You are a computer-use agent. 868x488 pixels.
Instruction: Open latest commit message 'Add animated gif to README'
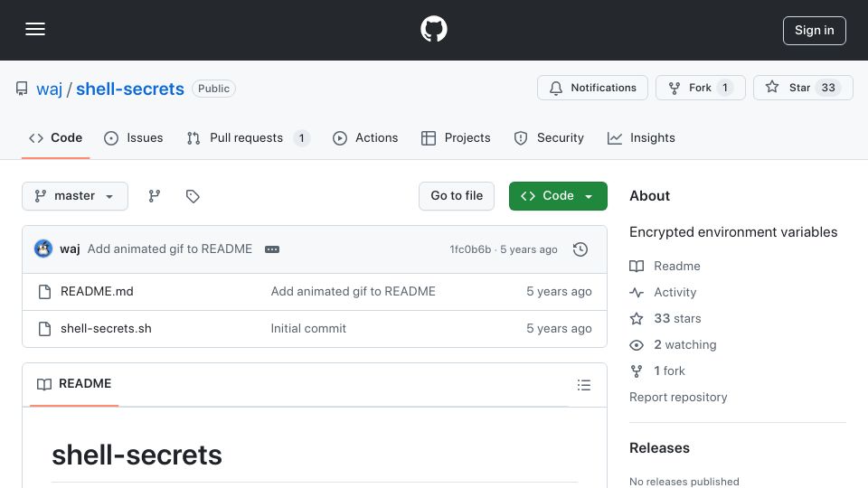pyautogui.click(x=170, y=249)
